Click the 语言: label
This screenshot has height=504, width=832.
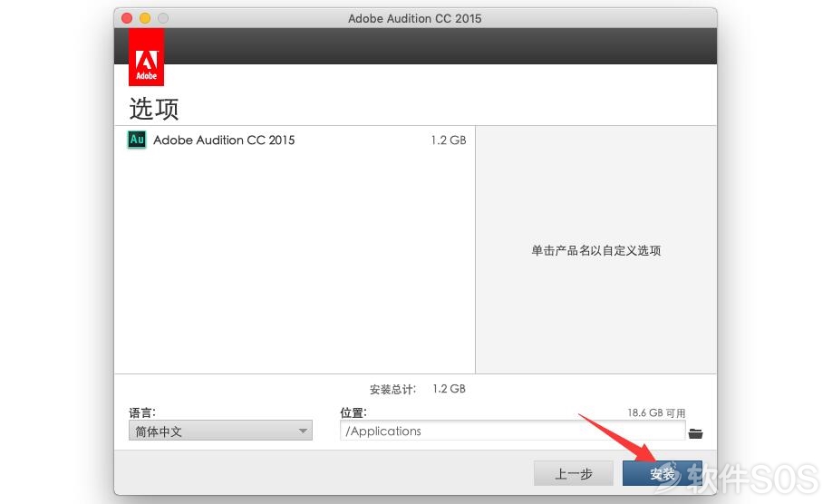pos(142,412)
